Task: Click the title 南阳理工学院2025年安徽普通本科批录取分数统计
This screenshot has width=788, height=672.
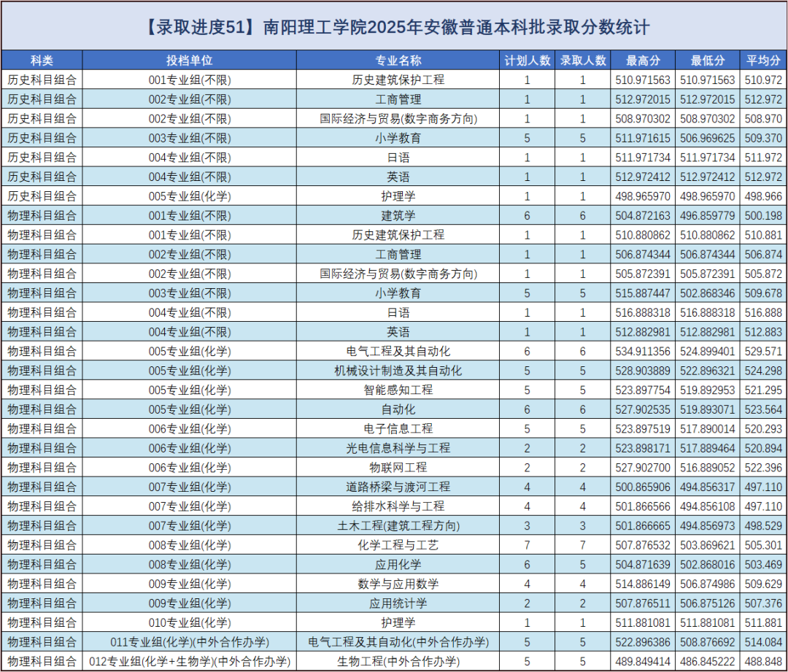Action: [x=456, y=27]
